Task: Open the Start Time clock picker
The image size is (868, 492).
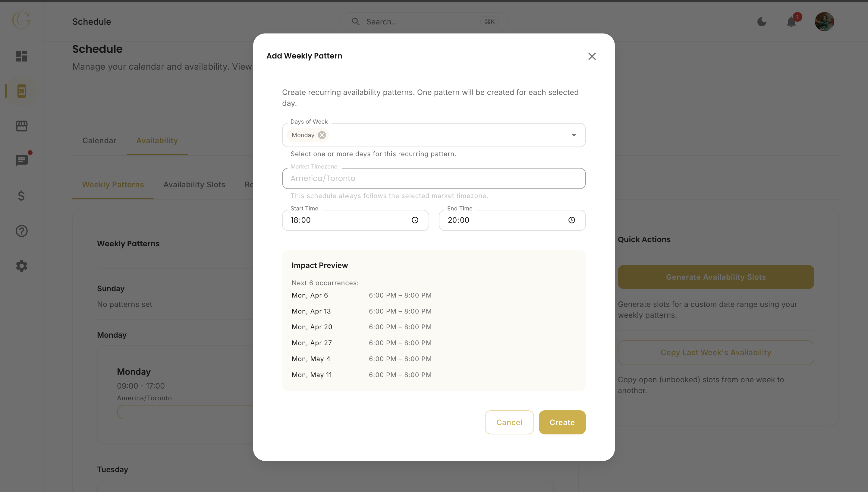Action: (415, 220)
